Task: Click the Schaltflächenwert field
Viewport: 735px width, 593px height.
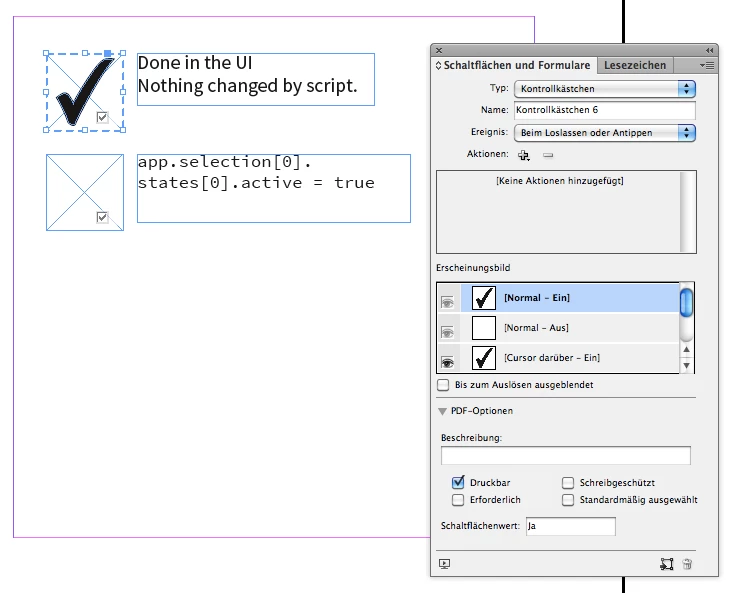Action: [570, 526]
